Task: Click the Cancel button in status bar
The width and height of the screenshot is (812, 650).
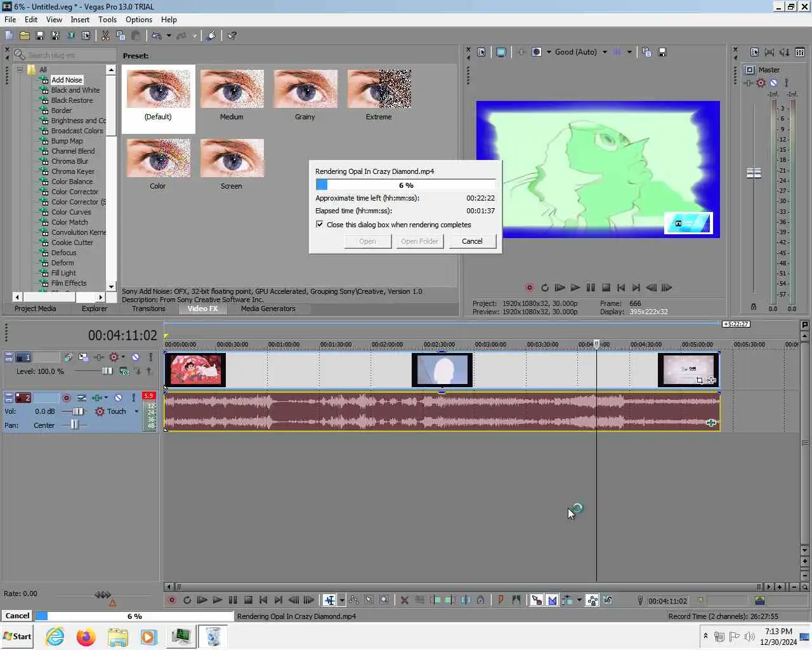Action: point(17,616)
